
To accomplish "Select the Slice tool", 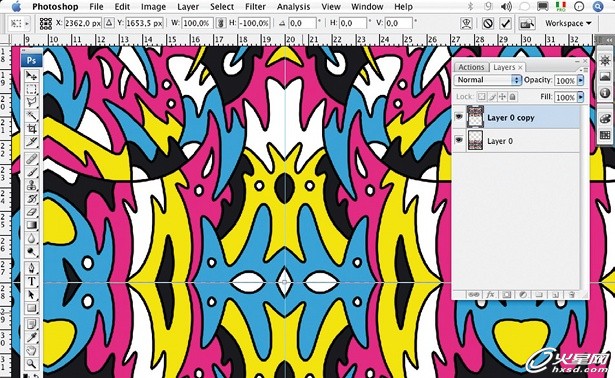I will pos(31,142).
